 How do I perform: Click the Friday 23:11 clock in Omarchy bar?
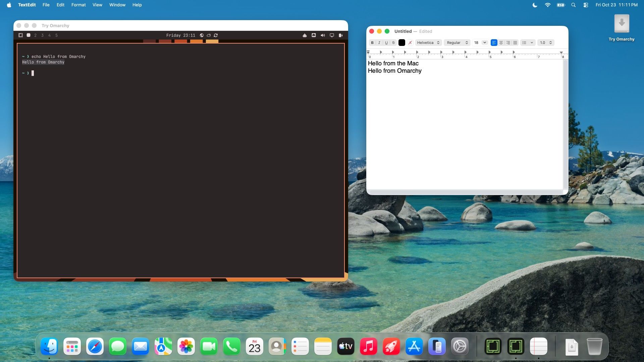pos(181,35)
